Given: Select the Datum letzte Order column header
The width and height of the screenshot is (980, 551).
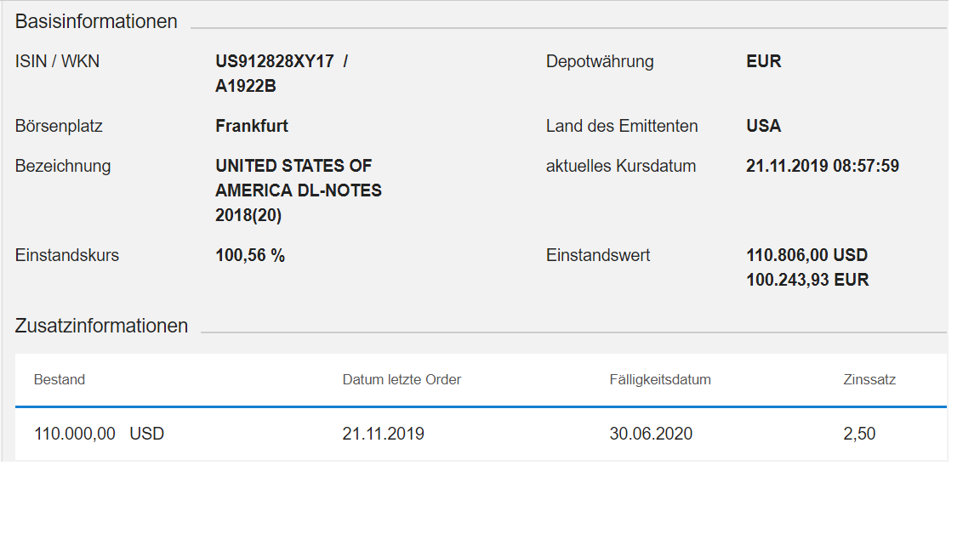Looking at the screenshot, I should [x=402, y=380].
